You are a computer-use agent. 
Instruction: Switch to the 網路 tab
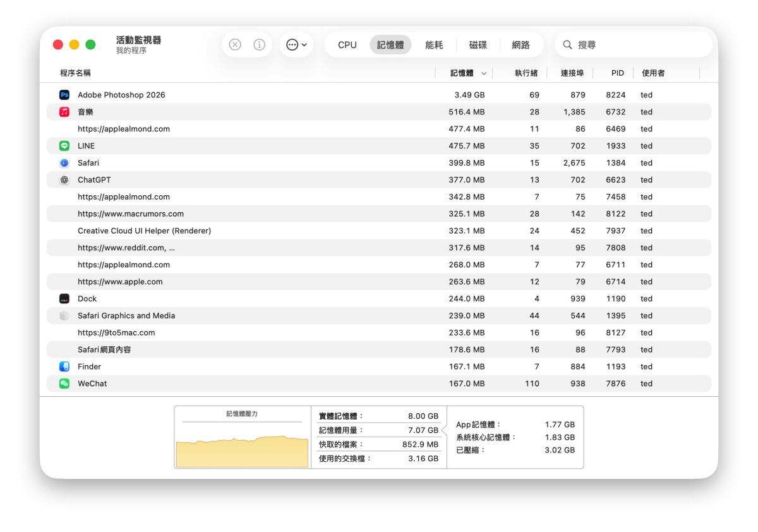click(520, 45)
